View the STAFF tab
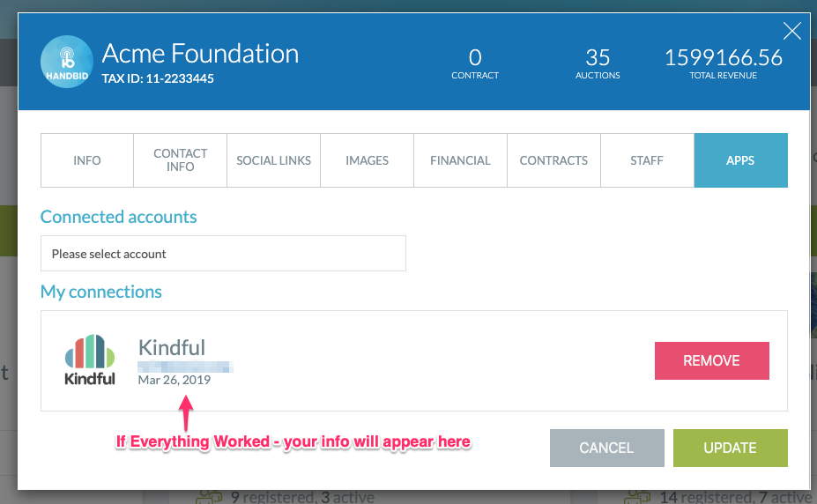The image size is (817, 504). coord(647,160)
